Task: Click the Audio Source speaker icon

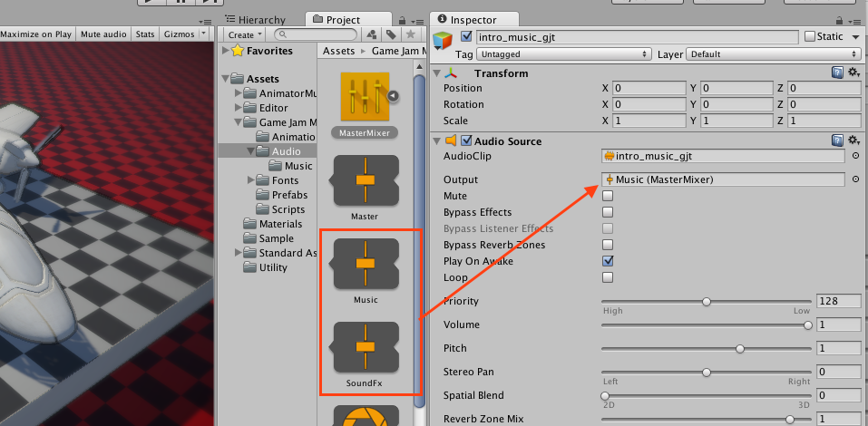Action: click(451, 140)
